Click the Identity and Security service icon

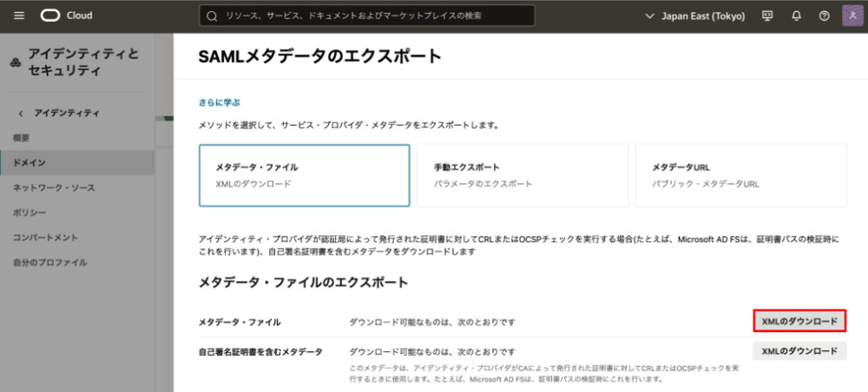pyautogui.click(x=16, y=62)
